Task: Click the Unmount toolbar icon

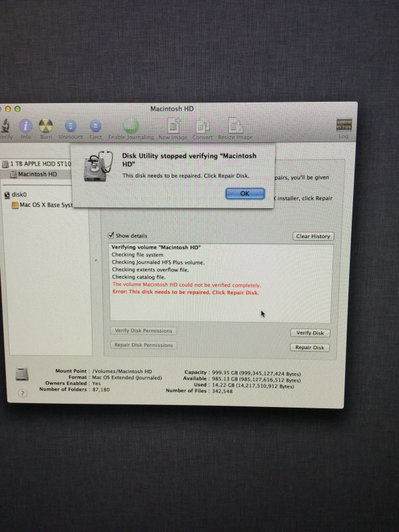Action: (70, 126)
